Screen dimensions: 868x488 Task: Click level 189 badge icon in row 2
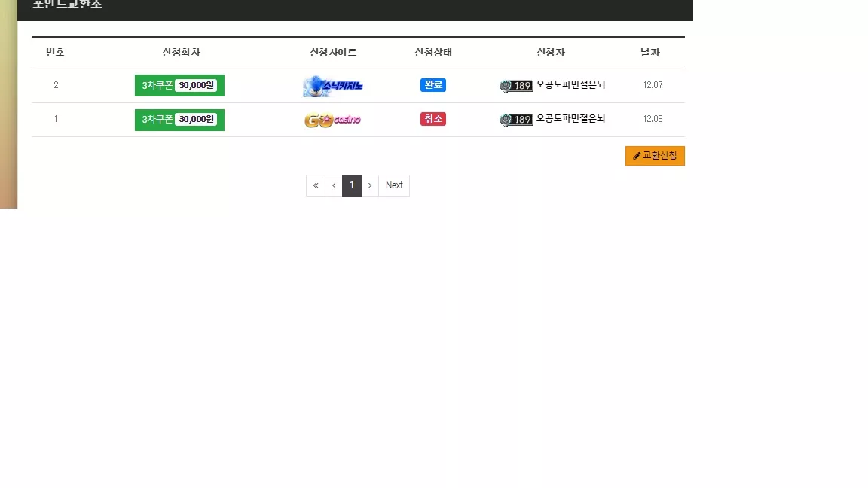point(516,86)
